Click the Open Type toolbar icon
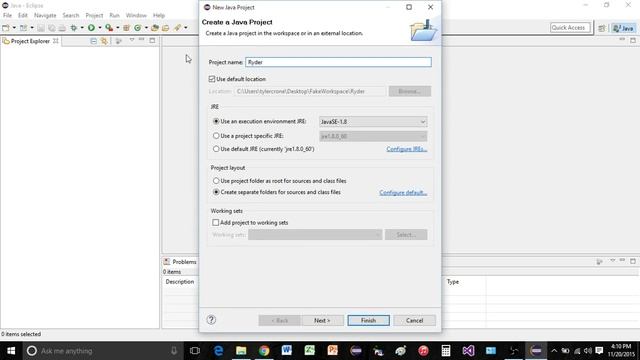 155,28
